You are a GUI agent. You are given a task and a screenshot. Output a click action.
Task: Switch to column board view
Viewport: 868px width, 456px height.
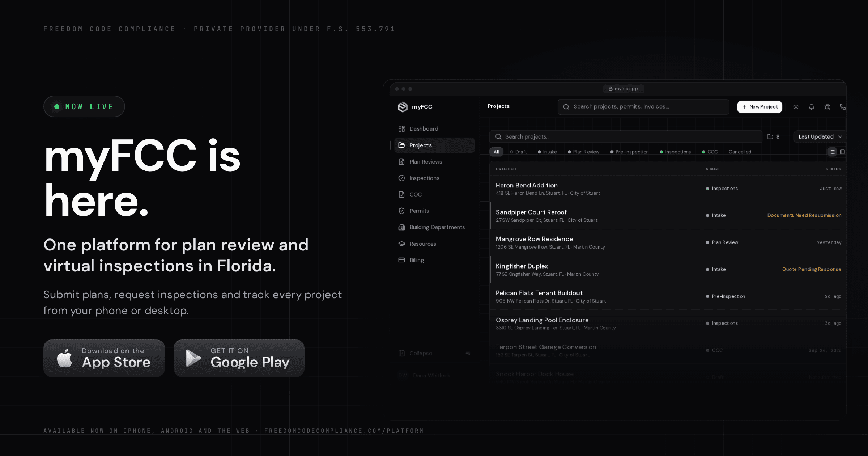point(842,152)
